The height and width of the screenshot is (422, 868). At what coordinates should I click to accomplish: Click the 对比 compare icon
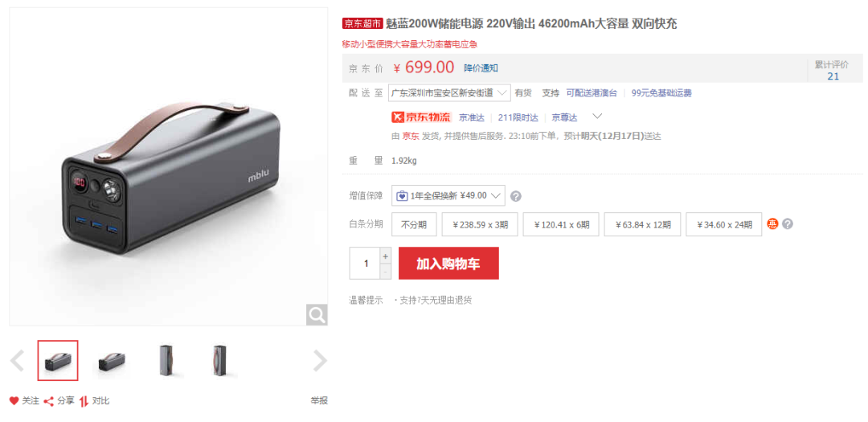(x=84, y=401)
